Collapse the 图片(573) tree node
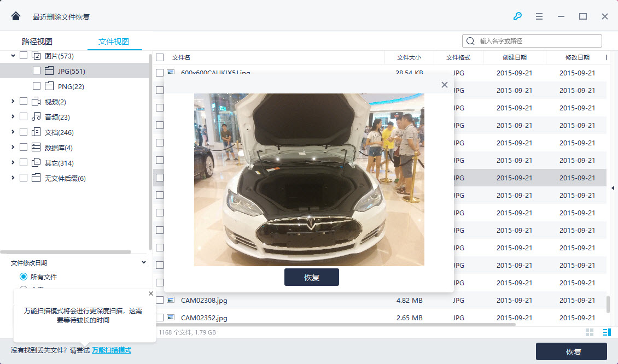This screenshot has width=618, height=364. [13, 56]
